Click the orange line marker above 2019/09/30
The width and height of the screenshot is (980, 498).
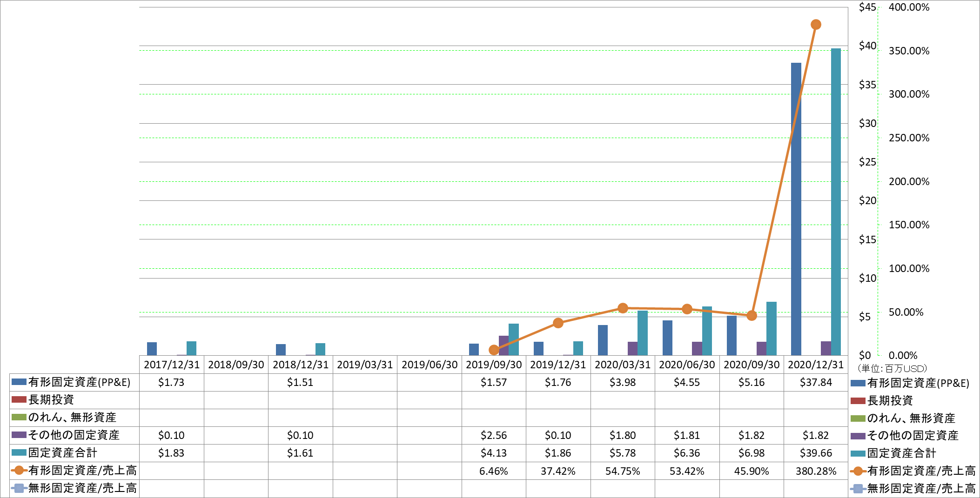click(x=494, y=350)
